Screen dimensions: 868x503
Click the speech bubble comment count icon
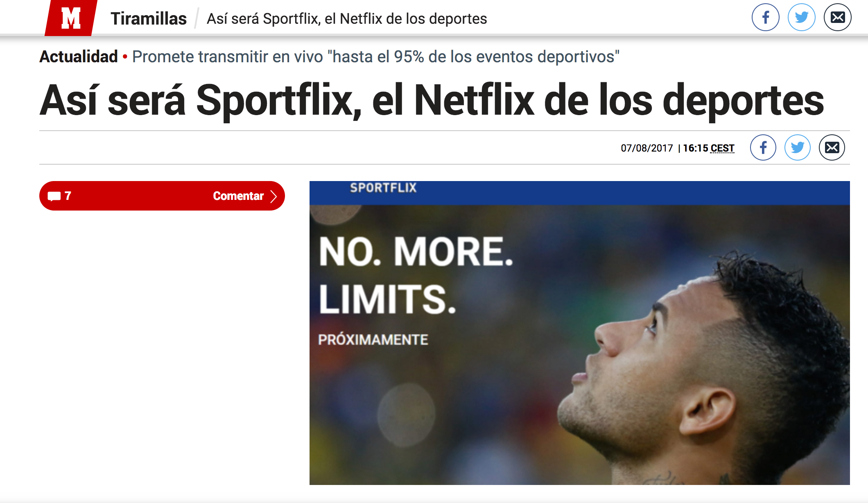[x=54, y=196]
